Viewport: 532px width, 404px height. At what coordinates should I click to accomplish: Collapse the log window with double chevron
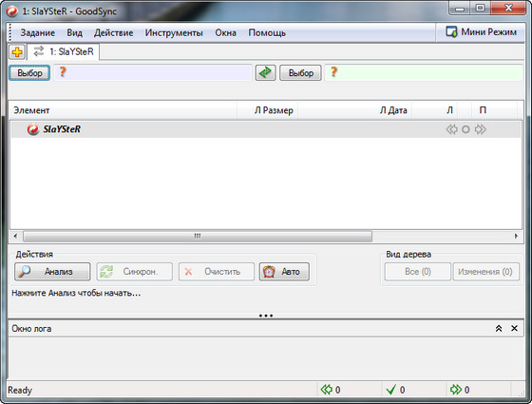(x=499, y=328)
